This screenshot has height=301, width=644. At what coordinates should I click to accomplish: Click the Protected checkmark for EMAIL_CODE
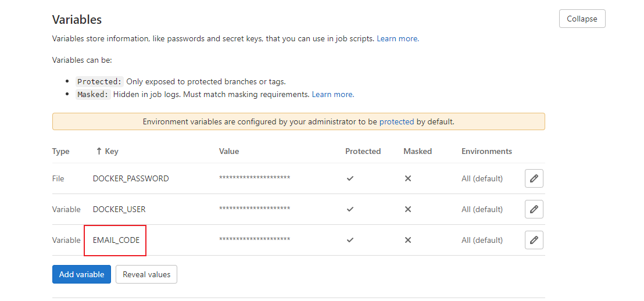350,240
